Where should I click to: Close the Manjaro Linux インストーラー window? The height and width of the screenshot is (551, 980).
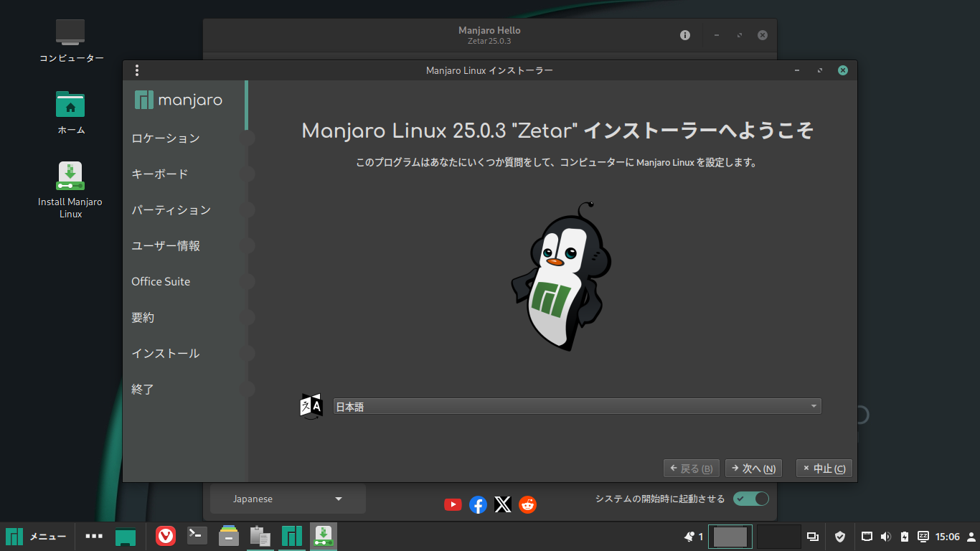pos(843,70)
